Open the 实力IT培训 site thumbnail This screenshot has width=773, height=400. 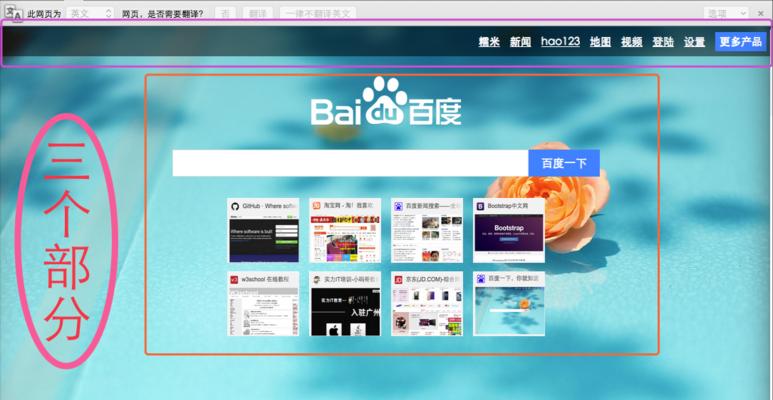pyautogui.click(x=345, y=303)
